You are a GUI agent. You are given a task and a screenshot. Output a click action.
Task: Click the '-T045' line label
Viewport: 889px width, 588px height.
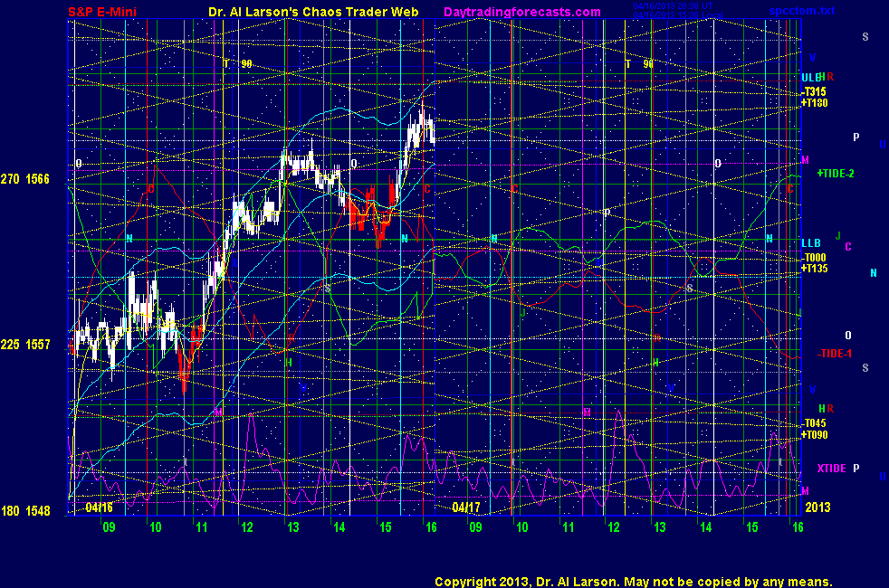[x=814, y=423]
